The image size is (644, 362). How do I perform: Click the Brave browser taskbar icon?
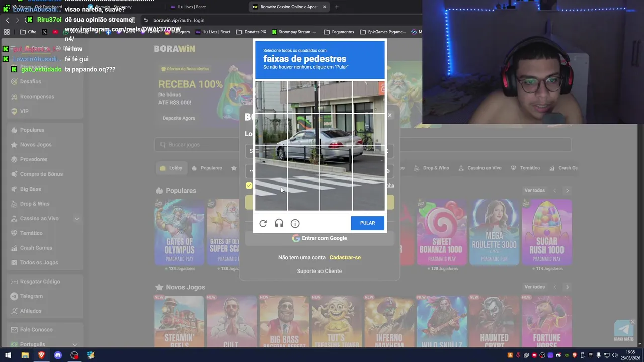41,355
